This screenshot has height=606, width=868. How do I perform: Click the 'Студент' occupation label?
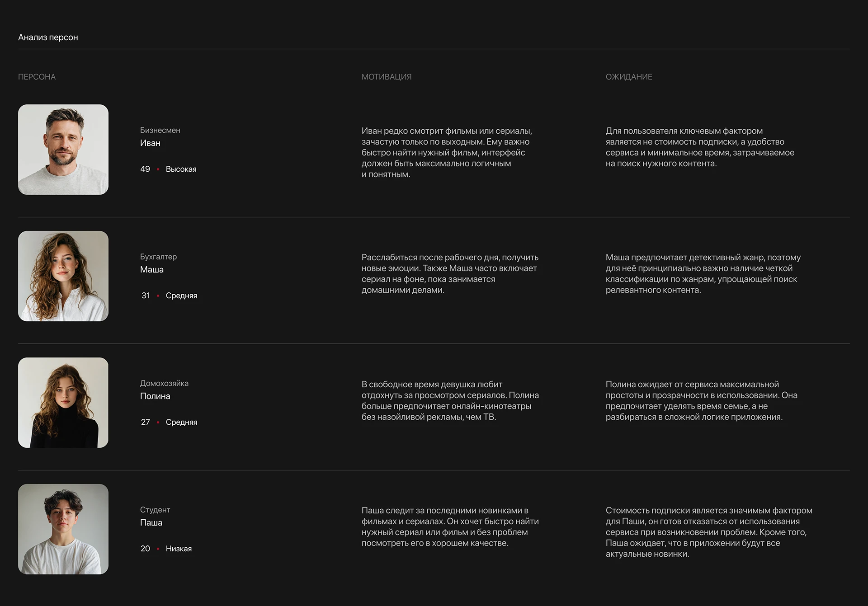click(155, 510)
